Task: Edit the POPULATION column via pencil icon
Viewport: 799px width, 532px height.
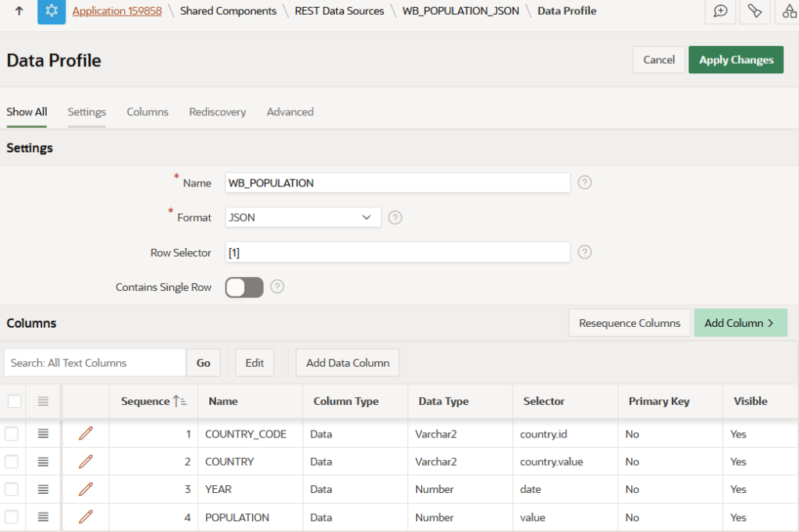Action: (x=86, y=517)
